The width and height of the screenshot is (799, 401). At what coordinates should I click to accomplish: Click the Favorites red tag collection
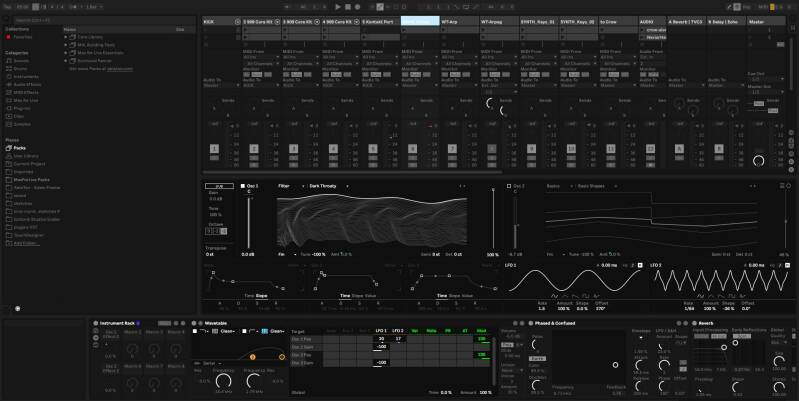pyautogui.click(x=20, y=35)
